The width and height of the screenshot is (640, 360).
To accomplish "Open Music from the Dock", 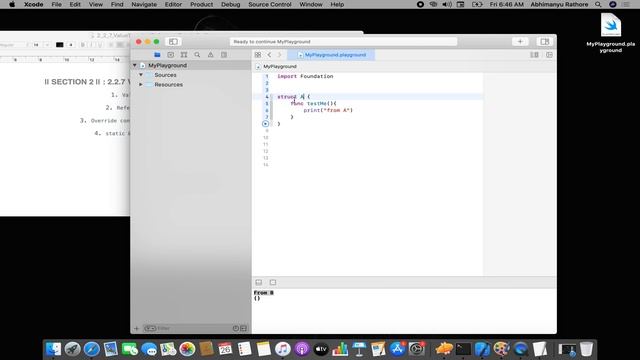I will click(282, 349).
